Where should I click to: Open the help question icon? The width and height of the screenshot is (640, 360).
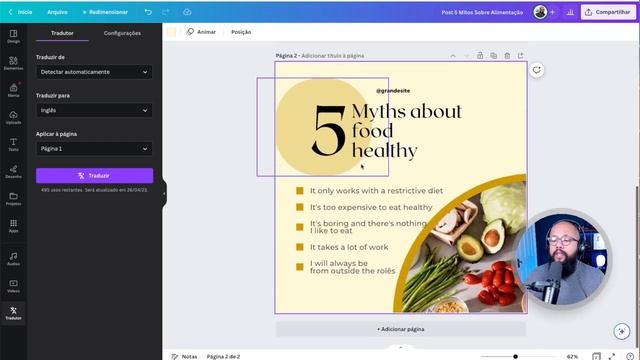pos(630,356)
